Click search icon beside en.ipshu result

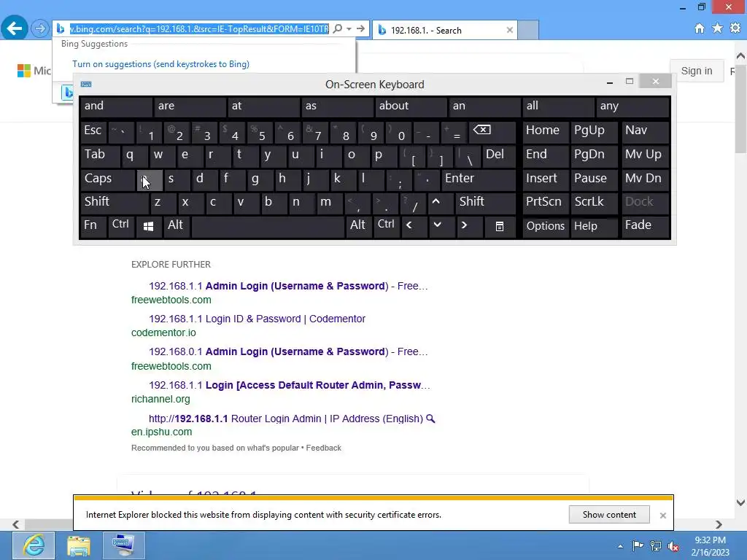pos(430,419)
